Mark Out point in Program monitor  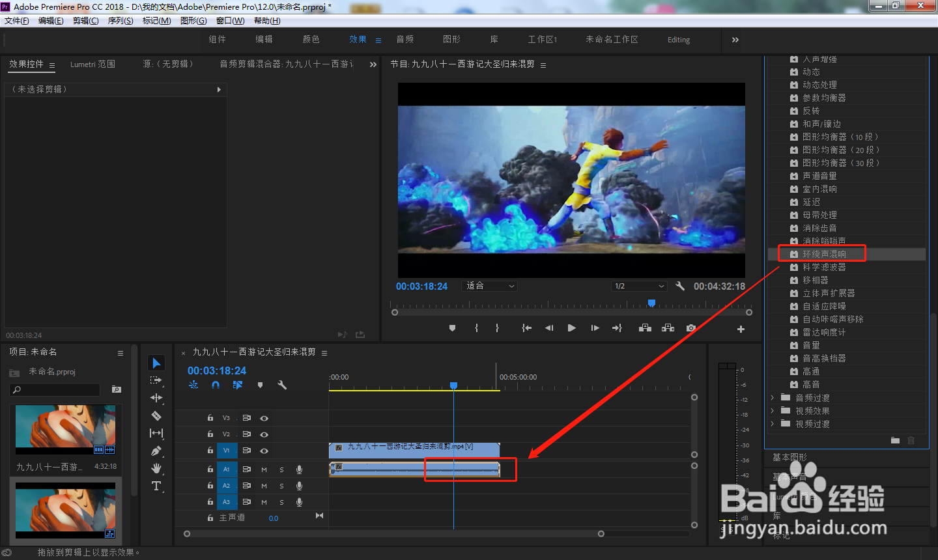coord(497,328)
